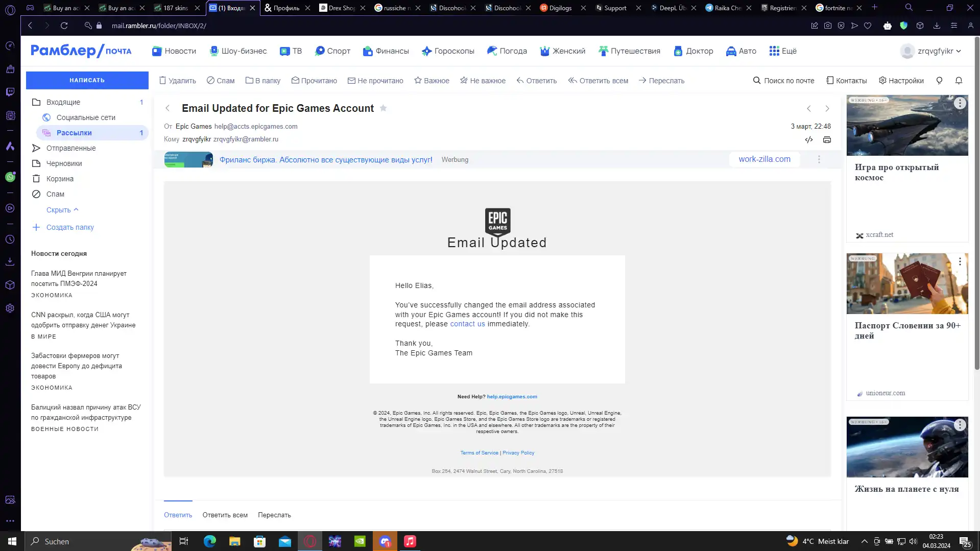Open Terms of Service link
The image size is (980, 551).
[479, 453]
